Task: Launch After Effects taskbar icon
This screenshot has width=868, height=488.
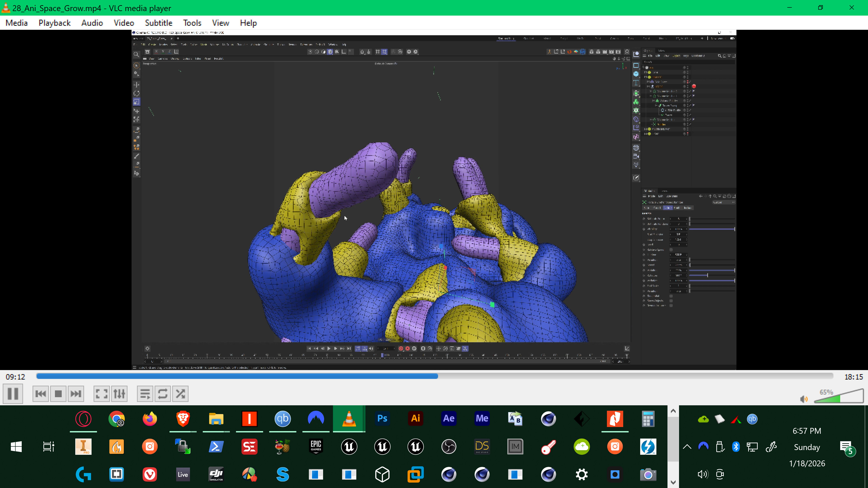Action: tap(448, 419)
